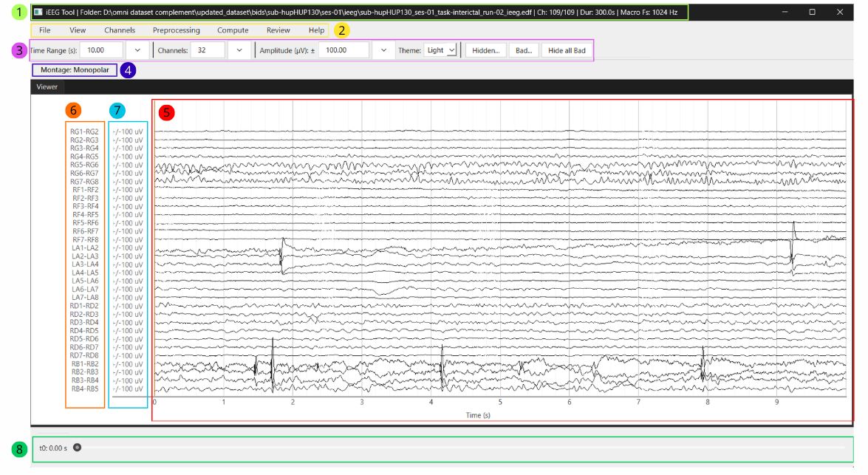Open the View menu
Viewport: 868px width, 475px height.
(x=78, y=30)
